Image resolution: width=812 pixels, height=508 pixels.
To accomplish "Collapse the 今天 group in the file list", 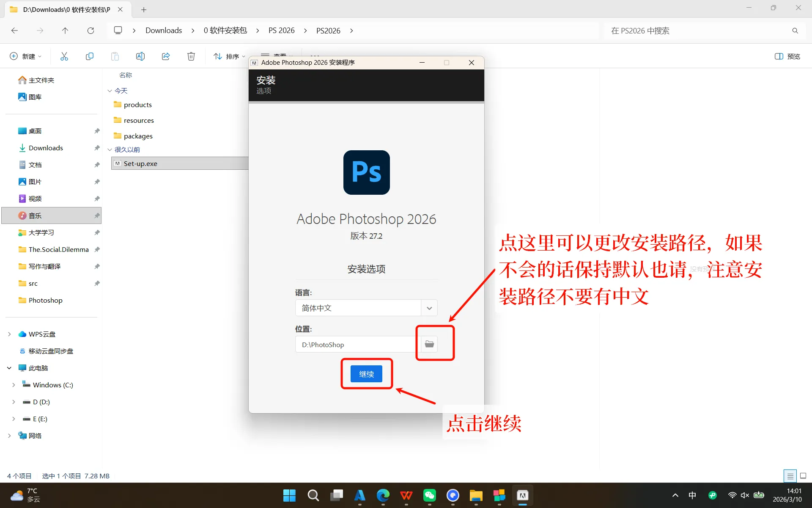I will 110,90.
